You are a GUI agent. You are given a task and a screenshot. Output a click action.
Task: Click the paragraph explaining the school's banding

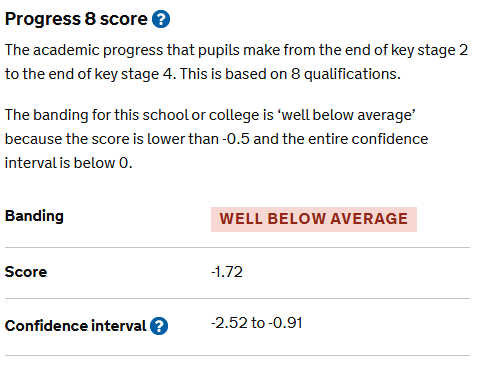(x=216, y=139)
